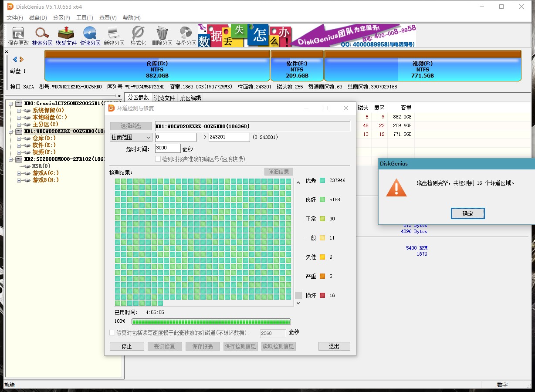Click the 欠佳 yellow color swatch
Viewport: 535px width, 392px height.
(x=322, y=257)
